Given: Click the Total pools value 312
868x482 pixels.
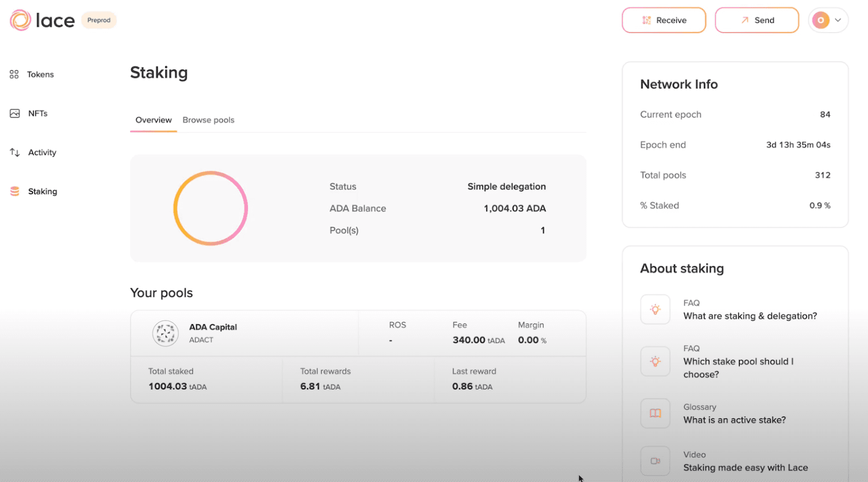Looking at the screenshot, I should [823, 175].
